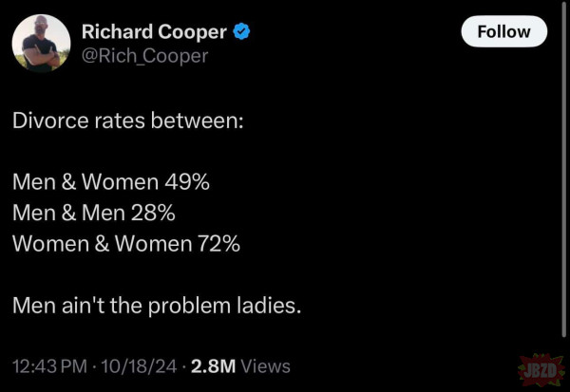
Task: Follow Richard Cooper with the Follow button
Action: coord(503,31)
